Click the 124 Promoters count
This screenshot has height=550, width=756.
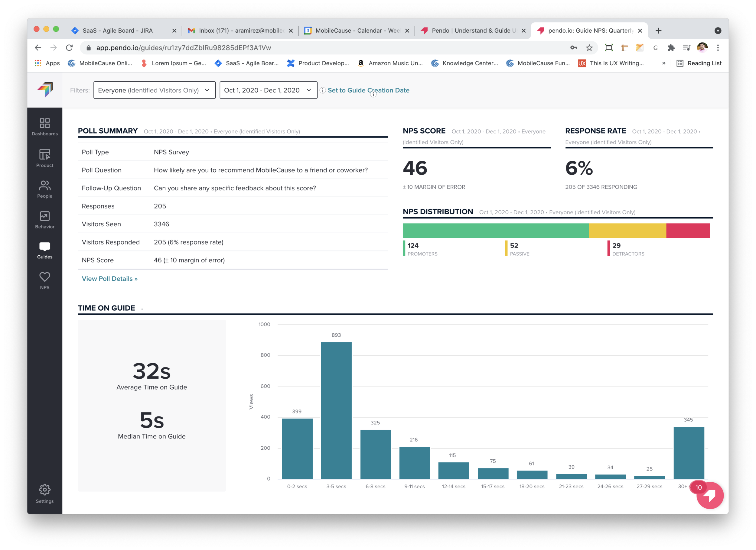413,245
